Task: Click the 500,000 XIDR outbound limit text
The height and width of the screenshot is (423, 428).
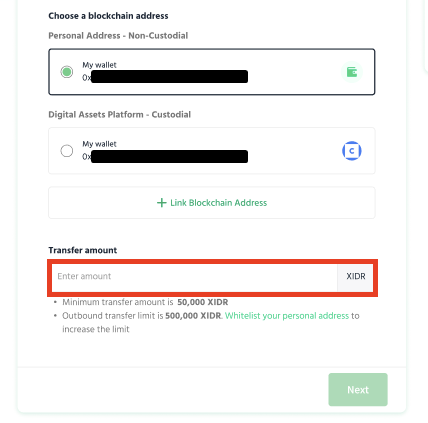Action: point(193,316)
